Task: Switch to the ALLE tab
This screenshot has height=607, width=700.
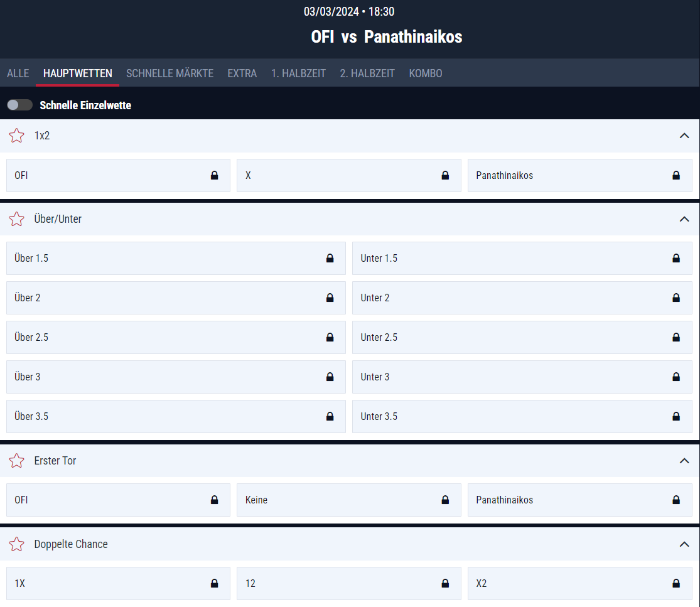Action: point(18,73)
